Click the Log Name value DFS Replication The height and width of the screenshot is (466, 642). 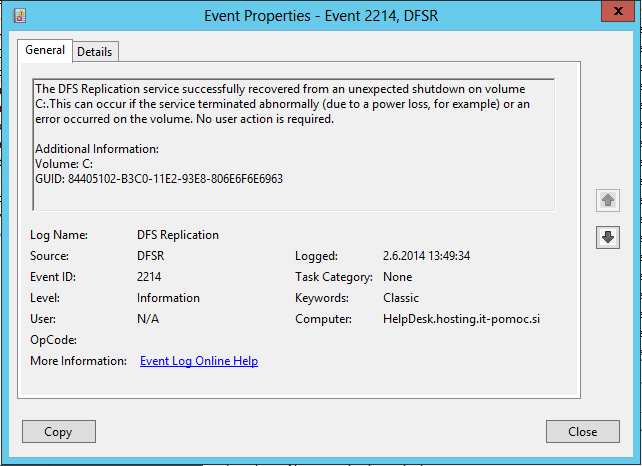click(x=178, y=235)
